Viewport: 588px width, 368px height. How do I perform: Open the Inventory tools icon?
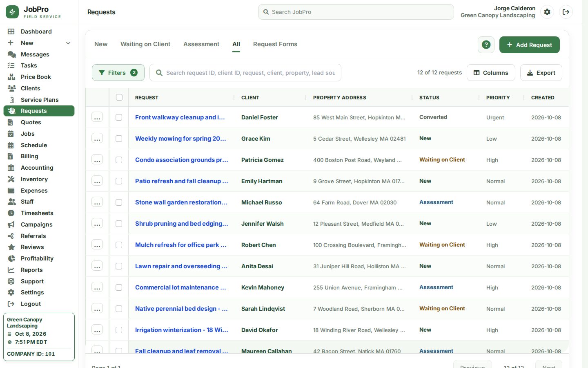pos(11,179)
